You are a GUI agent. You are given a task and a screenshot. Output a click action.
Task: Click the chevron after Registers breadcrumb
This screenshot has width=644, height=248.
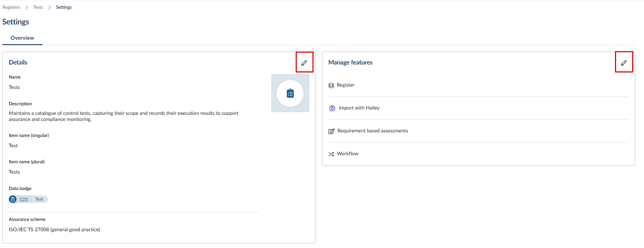[27, 8]
